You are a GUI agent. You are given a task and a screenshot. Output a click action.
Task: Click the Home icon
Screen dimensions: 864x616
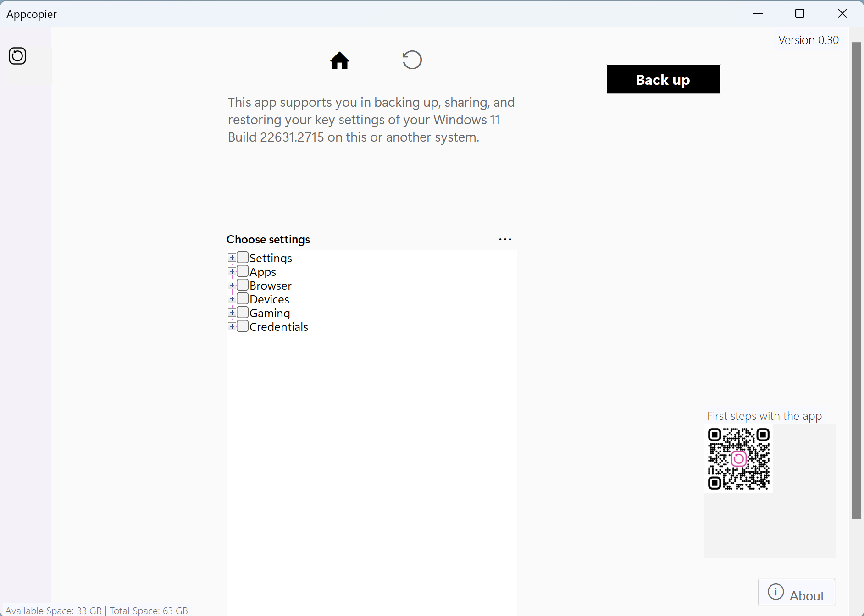pos(339,60)
